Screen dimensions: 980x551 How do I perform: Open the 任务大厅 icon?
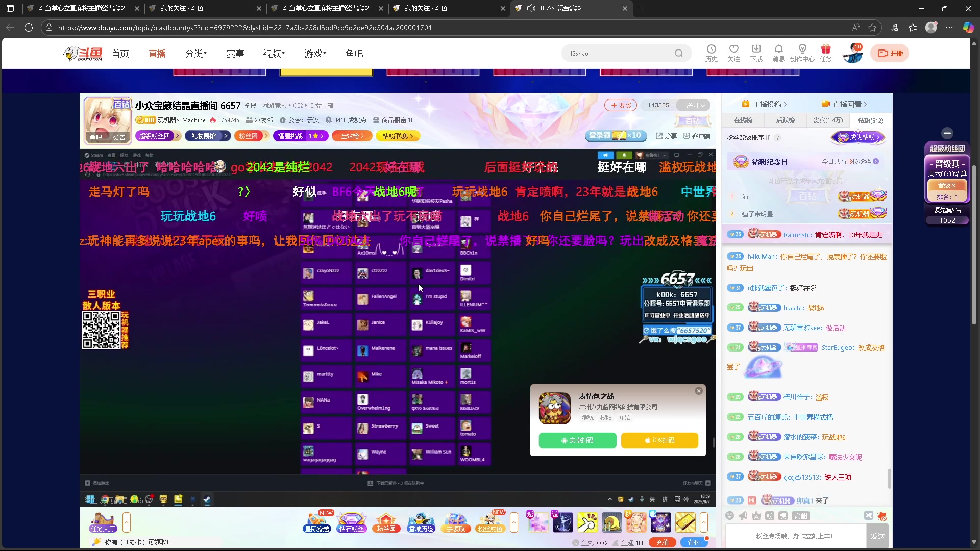[103, 522]
